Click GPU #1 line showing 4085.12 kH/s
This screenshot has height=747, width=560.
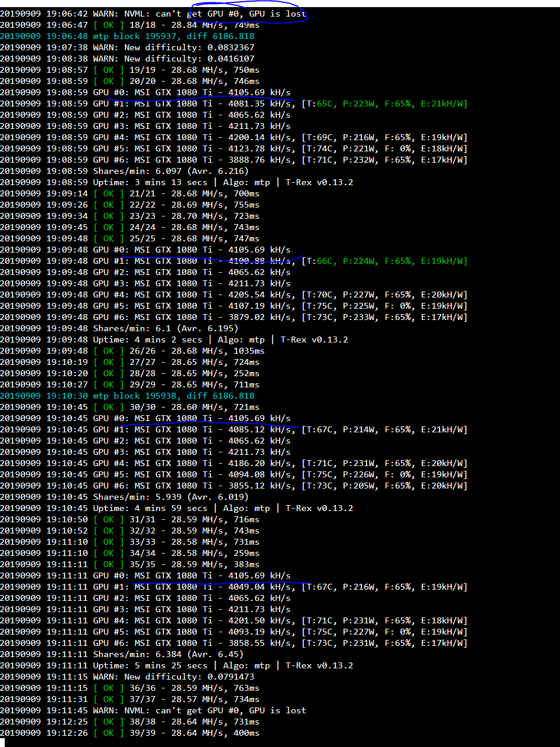pos(234,429)
